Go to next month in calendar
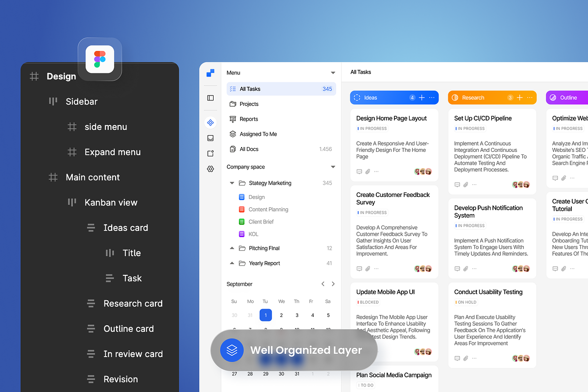The width and height of the screenshot is (588, 392). (333, 284)
